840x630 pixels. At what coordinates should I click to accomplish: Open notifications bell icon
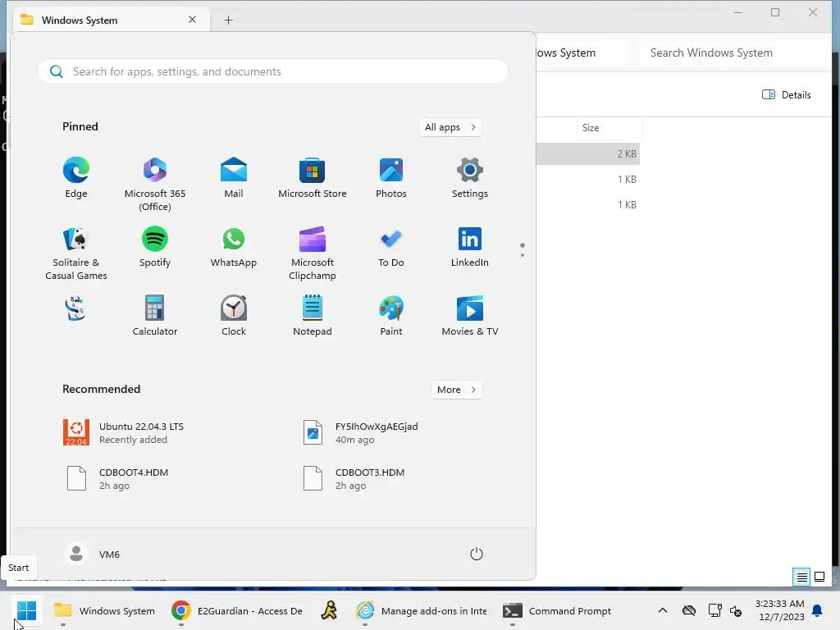[x=818, y=610]
